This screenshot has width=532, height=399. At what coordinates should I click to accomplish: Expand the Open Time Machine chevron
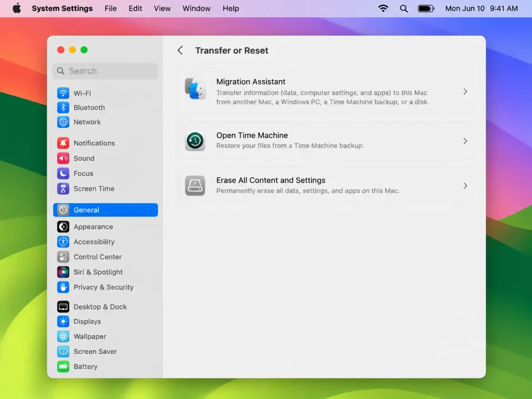pos(465,141)
